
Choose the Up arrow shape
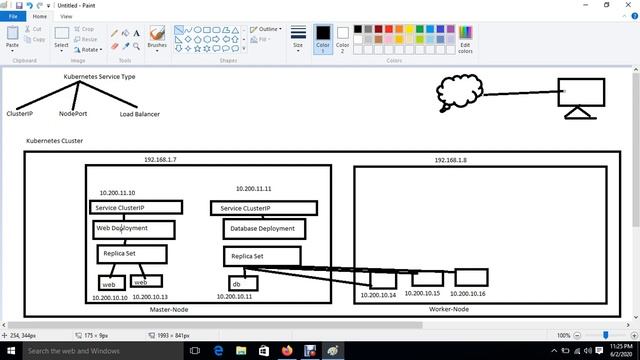pyautogui.click(x=235, y=39)
